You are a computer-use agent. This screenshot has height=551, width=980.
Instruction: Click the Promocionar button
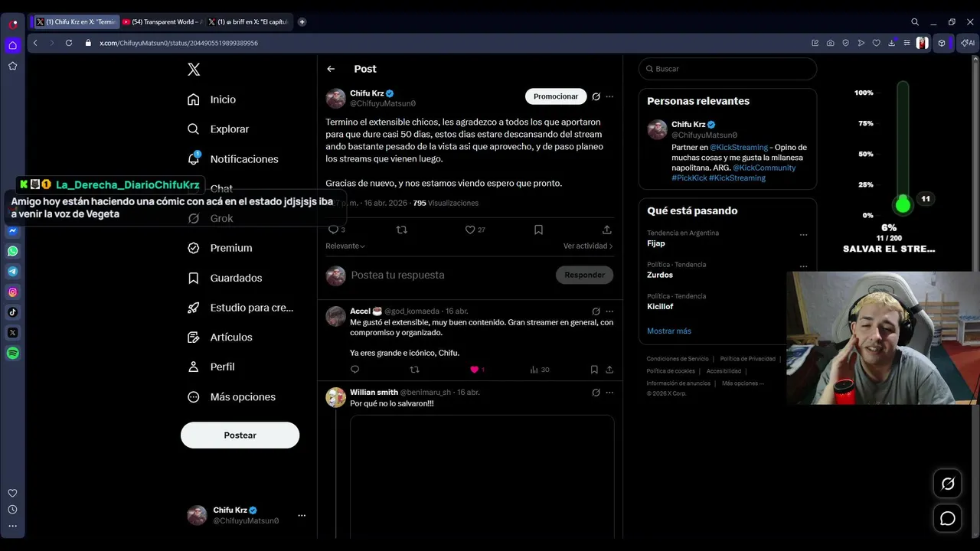(556, 96)
